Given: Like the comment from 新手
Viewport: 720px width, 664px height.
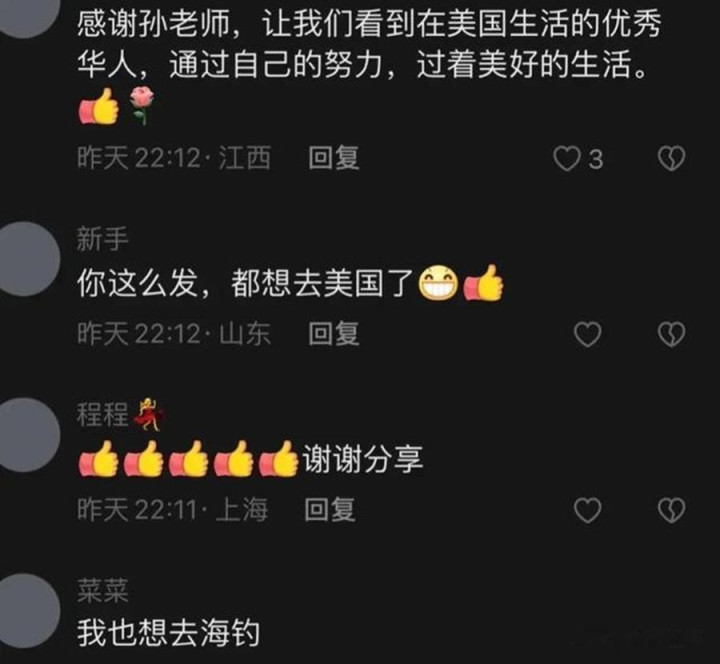Looking at the screenshot, I should point(588,334).
